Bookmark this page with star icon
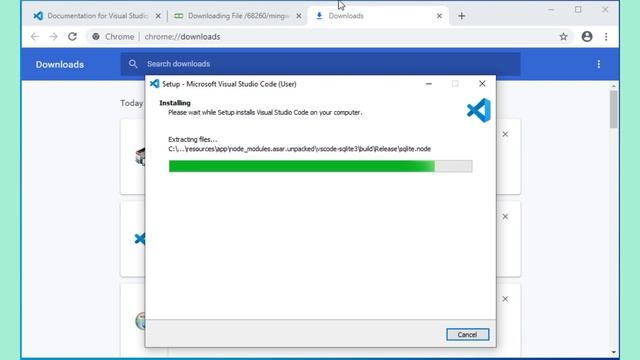Image resolution: width=640 pixels, height=360 pixels. (x=563, y=37)
